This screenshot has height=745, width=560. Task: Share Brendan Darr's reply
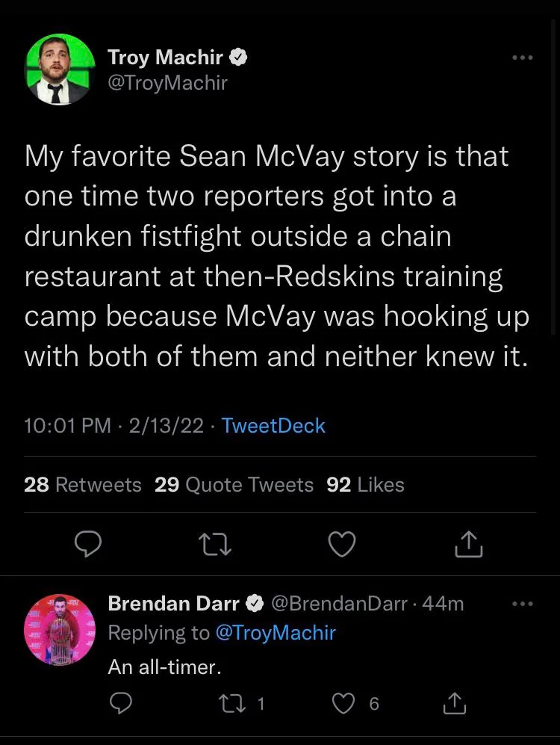point(453,703)
